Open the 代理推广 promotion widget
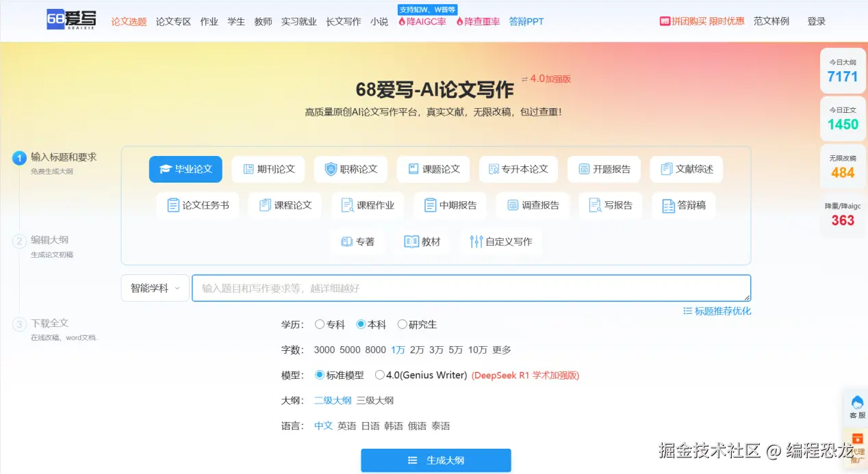868x474 pixels. click(x=857, y=448)
